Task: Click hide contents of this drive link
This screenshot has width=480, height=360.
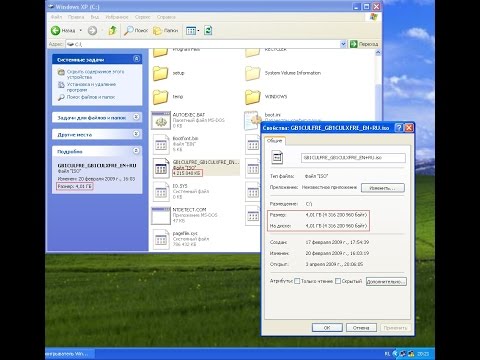Action: click(95, 74)
